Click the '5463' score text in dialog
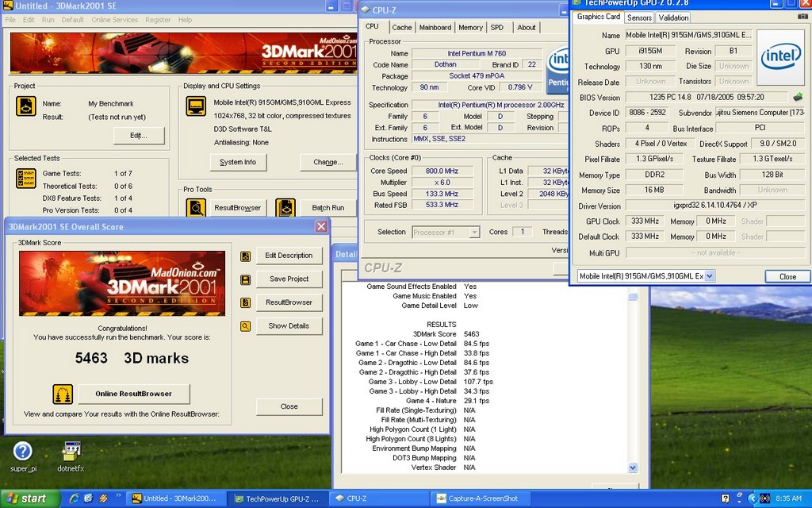Image resolution: width=812 pixels, height=508 pixels. click(91, 358)
